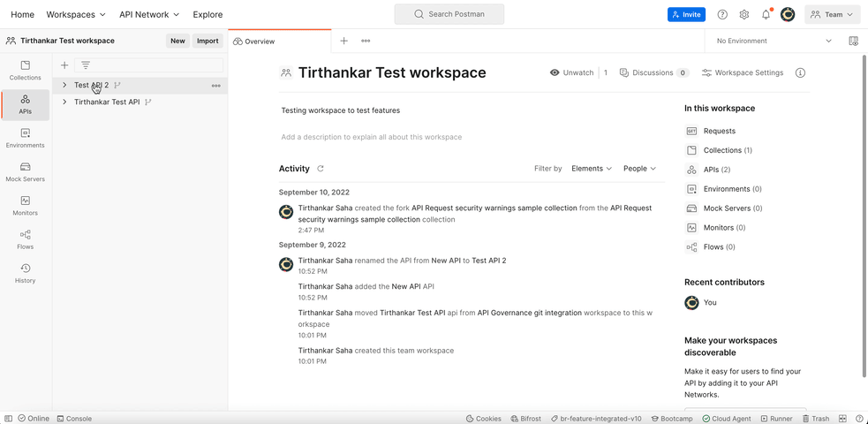Image resolution: width=868 pixels, height=424 pixels.
Task: Open the Team dropdown
Action: click(x=832, y=15)
